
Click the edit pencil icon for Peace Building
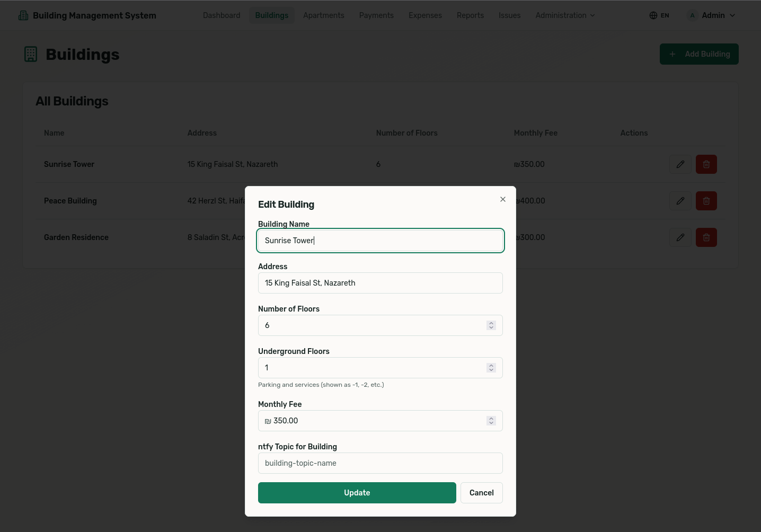[680, 201]
